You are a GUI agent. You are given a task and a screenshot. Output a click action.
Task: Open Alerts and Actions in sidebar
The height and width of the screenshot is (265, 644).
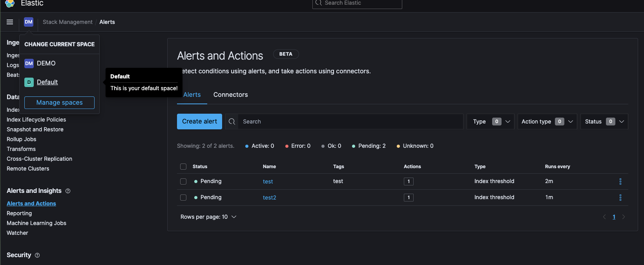point(31,203)
